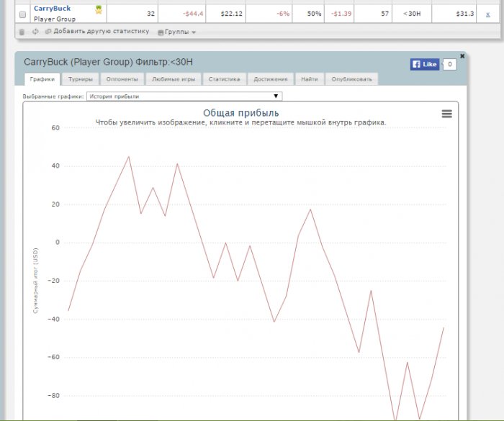The width and height of the screenshot is (504, 421).
Task: Click the '32' count cell
Action: click(x=132, y=14)
